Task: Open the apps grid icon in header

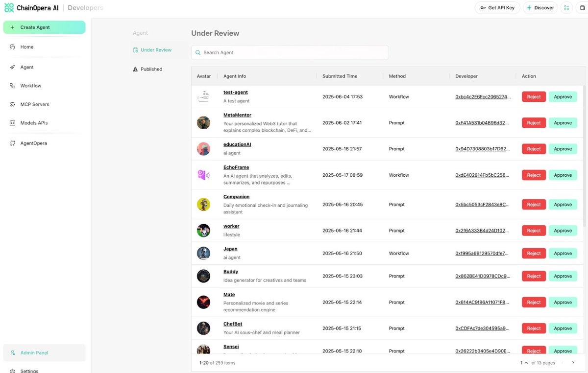Action: point(566,8)
